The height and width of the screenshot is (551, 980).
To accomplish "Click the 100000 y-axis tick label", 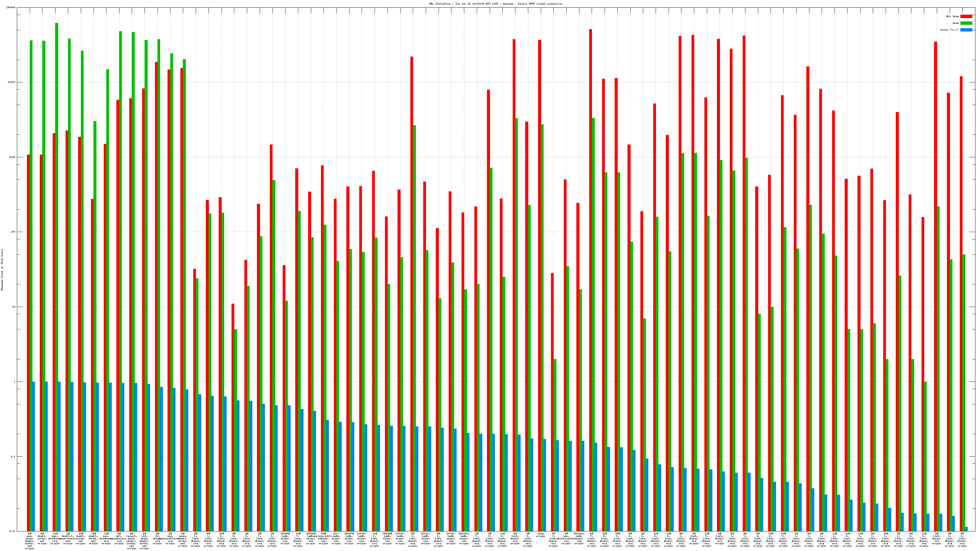I will click(x=11, y=8).
